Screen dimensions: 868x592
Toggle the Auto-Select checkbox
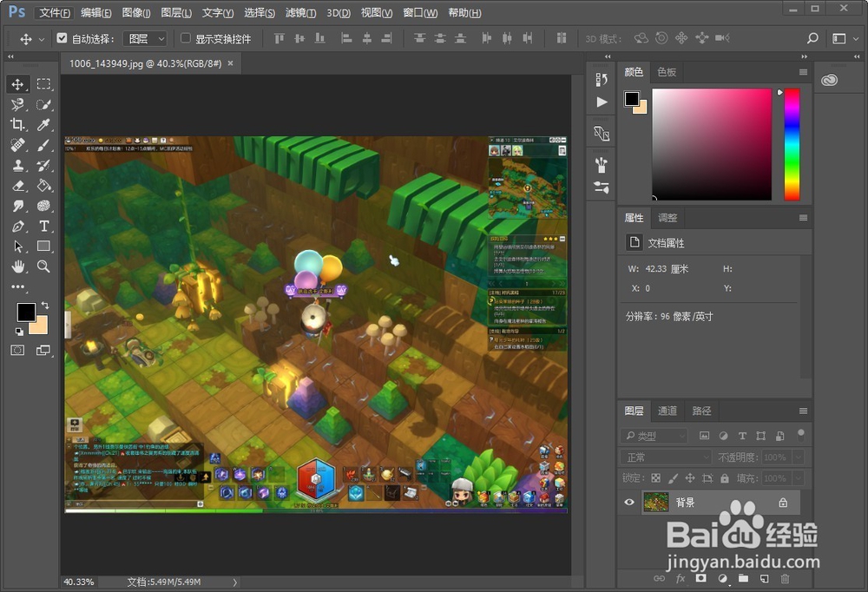(62, 38)
